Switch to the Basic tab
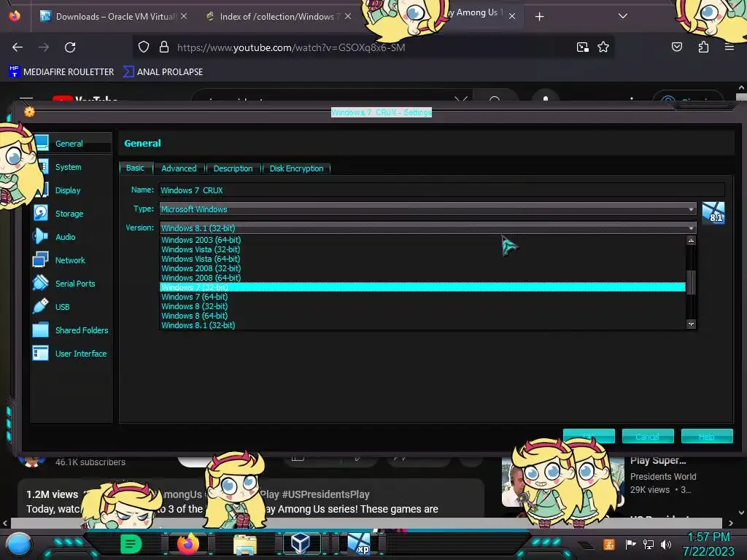This screenshot has height=560, width=747. tap(135, 168)
